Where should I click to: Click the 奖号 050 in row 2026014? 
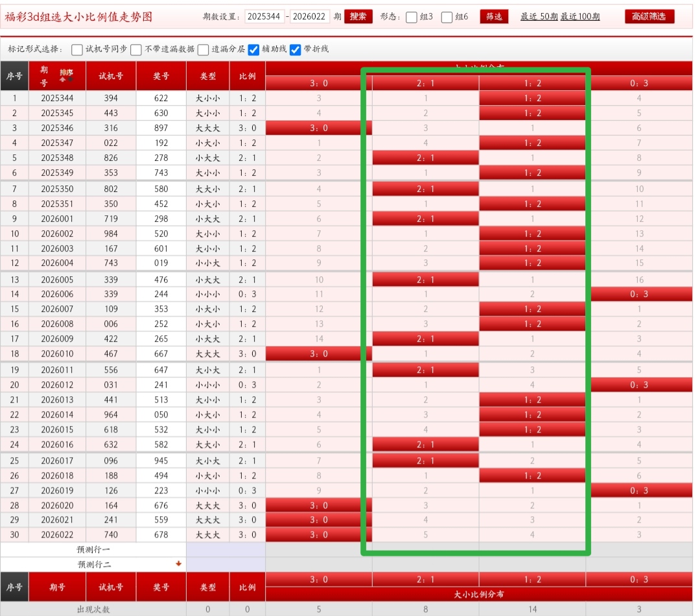point(161,415)
